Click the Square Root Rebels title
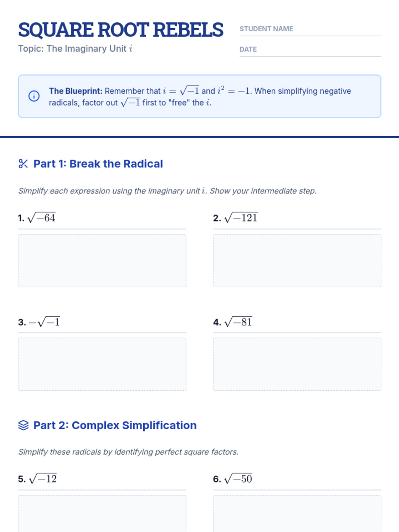399x532 pixels. tap(120, 30)
